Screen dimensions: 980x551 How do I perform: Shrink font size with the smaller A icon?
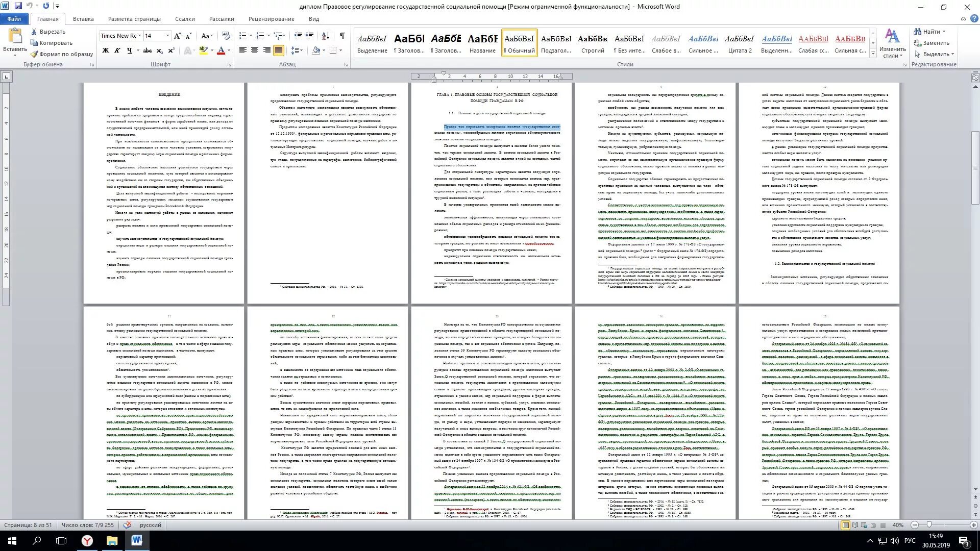pyautogui.click(x=188, y=36)
